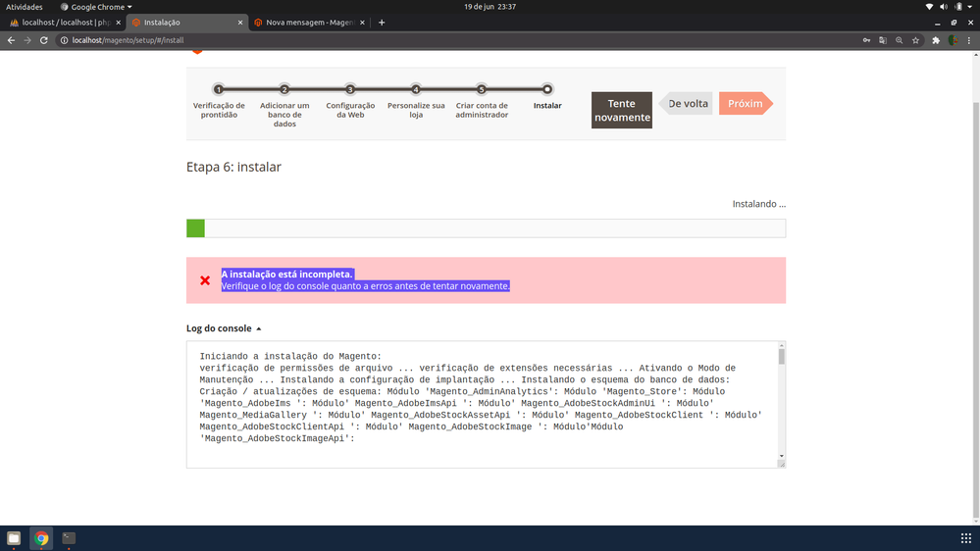Screen dimensions: 980x551
Task: Click the 'Etapa 6: instalar' heading
Action: [x=233, y=167]
